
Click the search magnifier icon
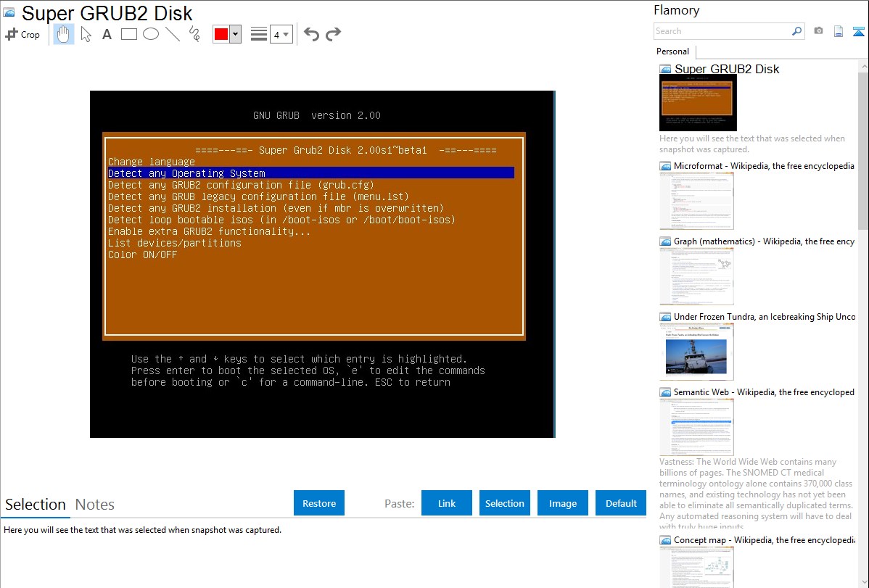tap(796, 31)
